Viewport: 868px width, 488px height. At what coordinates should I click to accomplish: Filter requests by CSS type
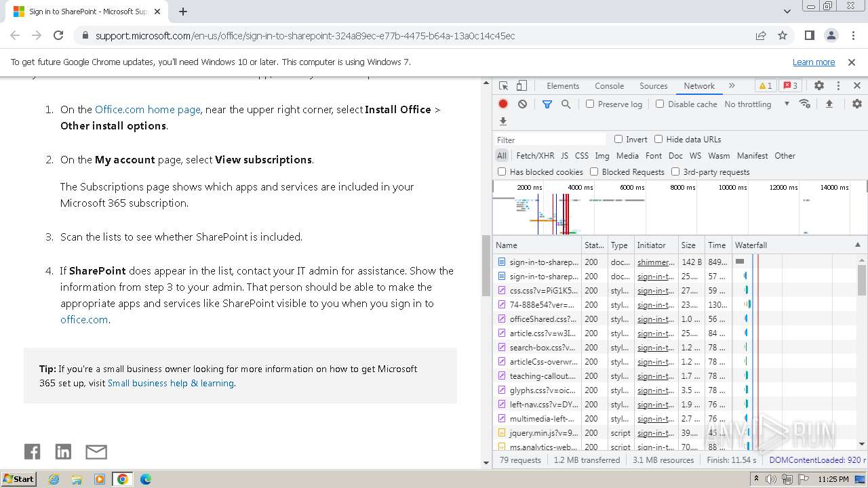pyautogui.click(x=582, y=155)
